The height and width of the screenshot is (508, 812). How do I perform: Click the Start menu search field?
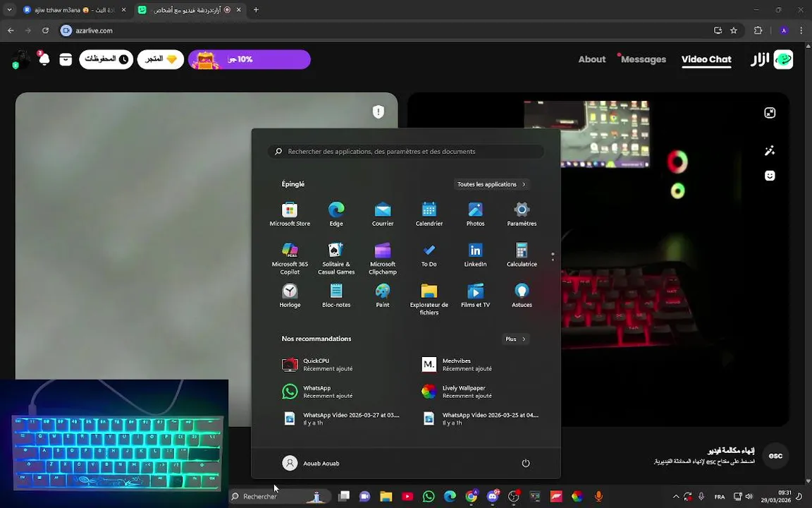click(405, 152)
